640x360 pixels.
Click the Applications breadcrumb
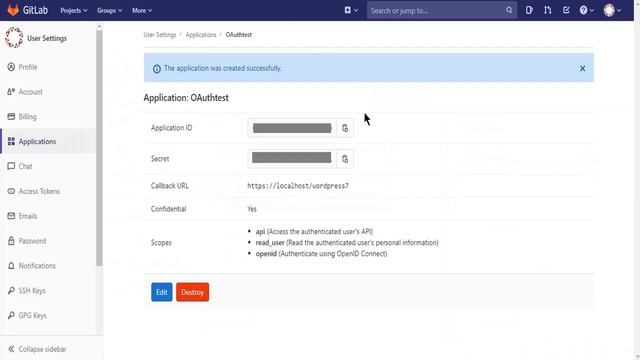pos(201,35)
